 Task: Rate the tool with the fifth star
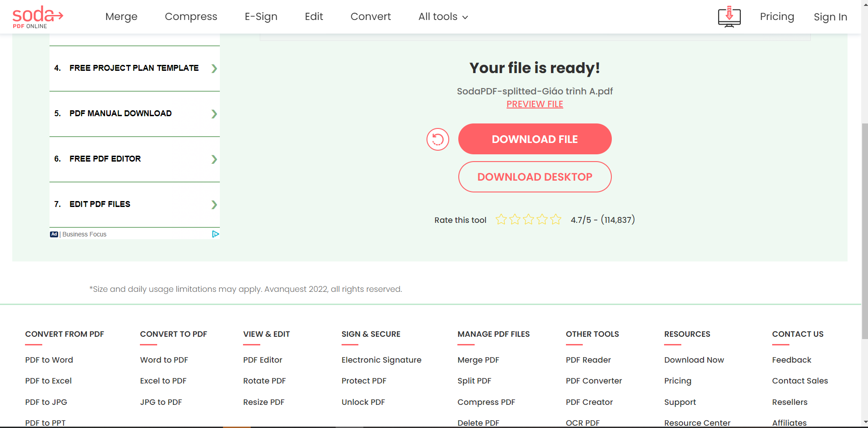(556, 220)
